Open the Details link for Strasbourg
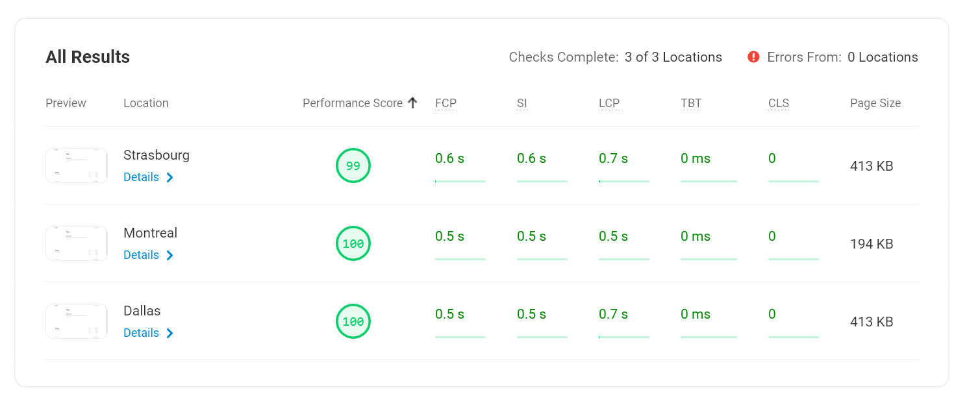This screenshot has height=416, width=980. click(141, 177)
